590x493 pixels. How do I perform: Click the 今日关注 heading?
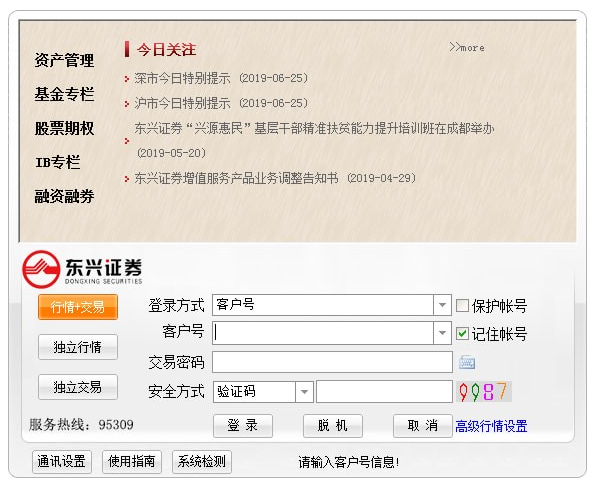point(166,49)
